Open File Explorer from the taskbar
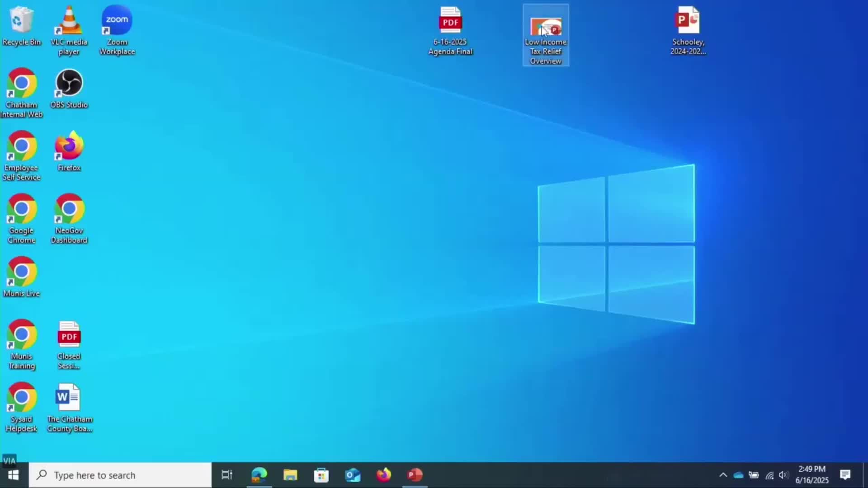 tap(290, 475)
